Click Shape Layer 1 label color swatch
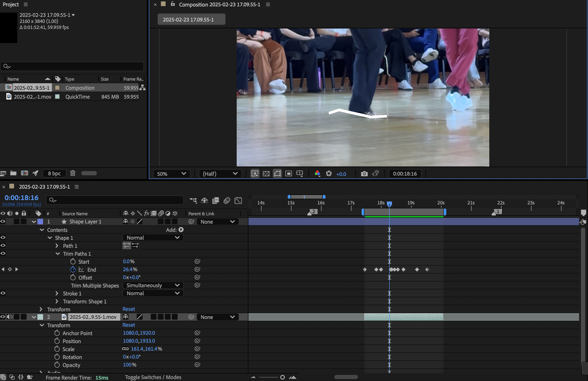Image resolution: width=588 pixels, height=381 pixels. click(40, 222)
